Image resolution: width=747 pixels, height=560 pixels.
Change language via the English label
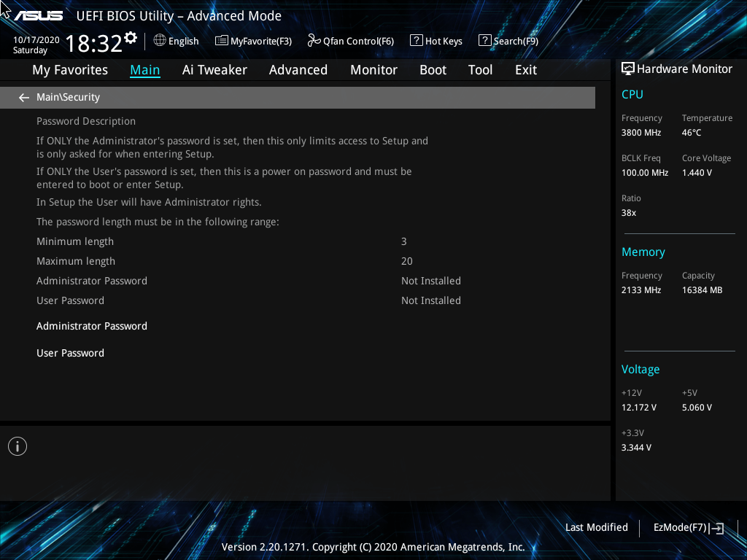coord(183,42)
